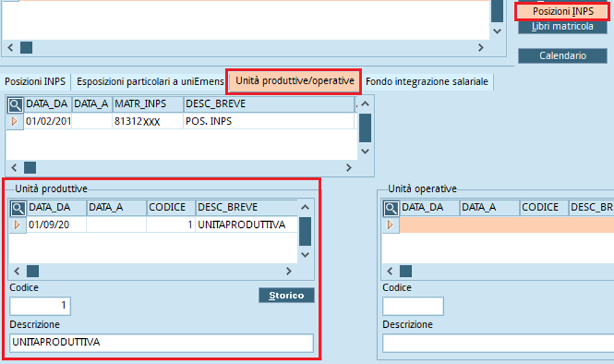
Task: Click search icon in INPS positions grid
Action: tap(15, 105)
